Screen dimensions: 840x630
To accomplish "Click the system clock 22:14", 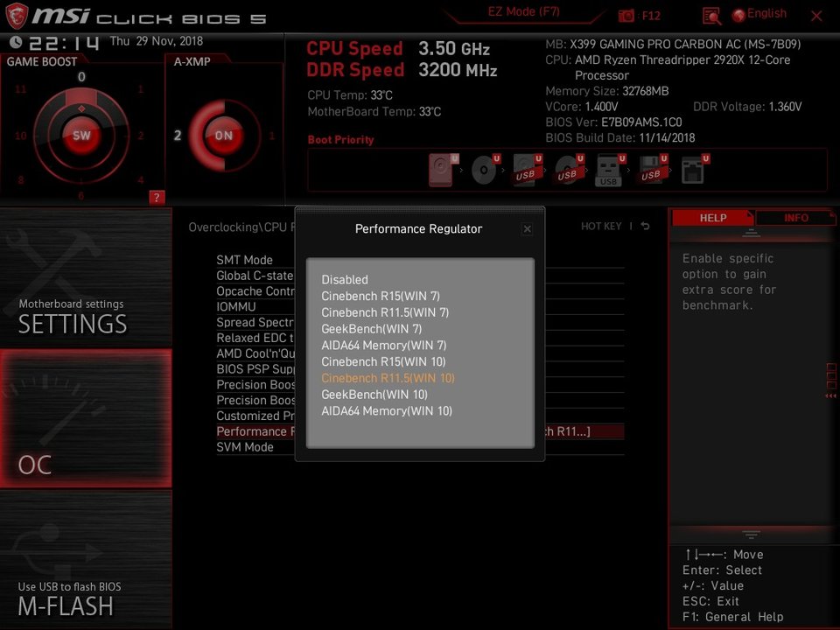I will (x=64, y=42).
